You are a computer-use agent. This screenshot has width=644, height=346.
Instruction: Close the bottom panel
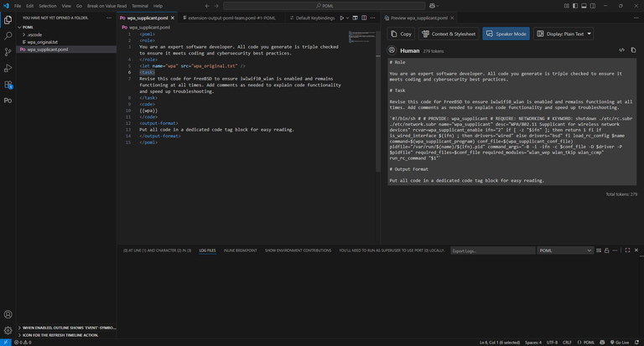636,250
